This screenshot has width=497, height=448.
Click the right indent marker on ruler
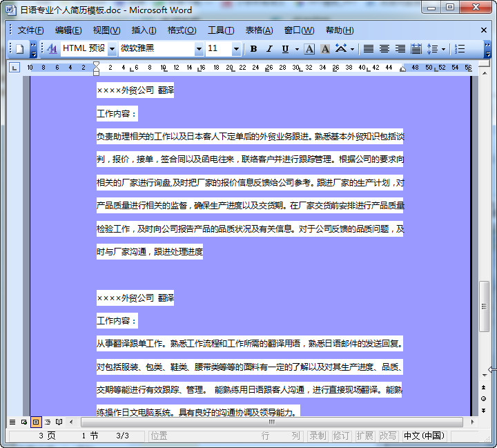402,69
